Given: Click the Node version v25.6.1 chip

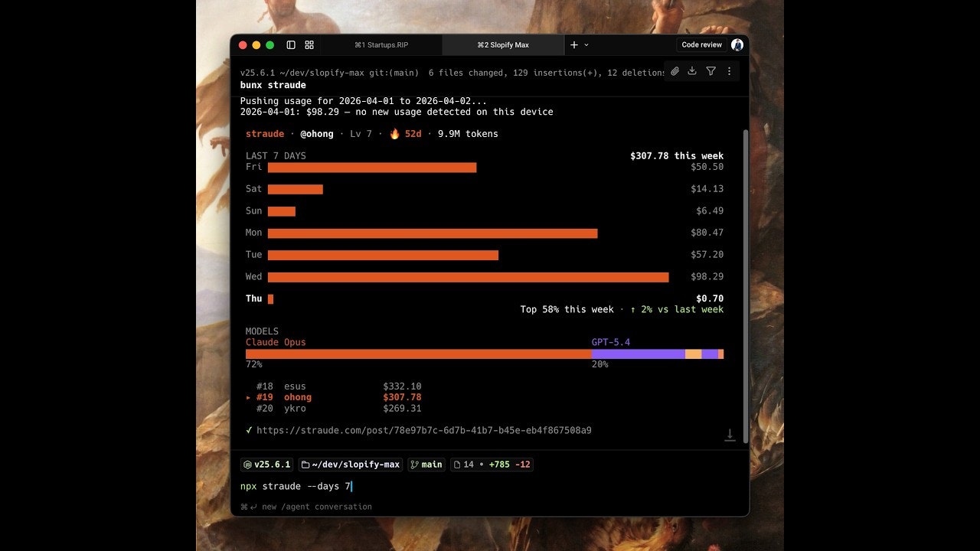Looking at the screenshot, I should click(x=266, y=465).
